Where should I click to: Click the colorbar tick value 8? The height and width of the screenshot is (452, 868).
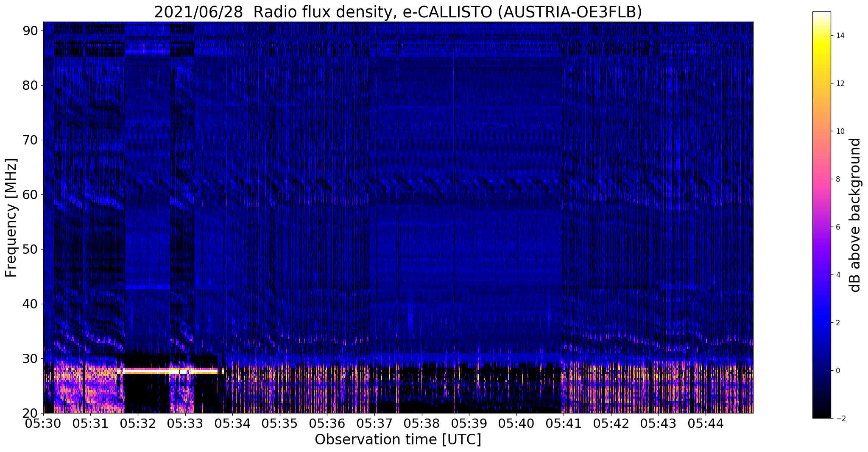pyautogui.click(x=837, y=179)
